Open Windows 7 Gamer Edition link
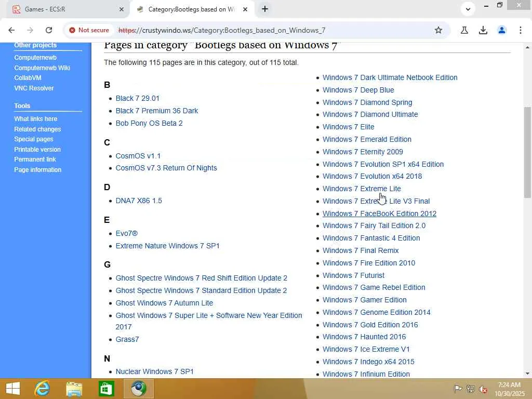This screenshot has height=399, width=532. pos(364,300)
